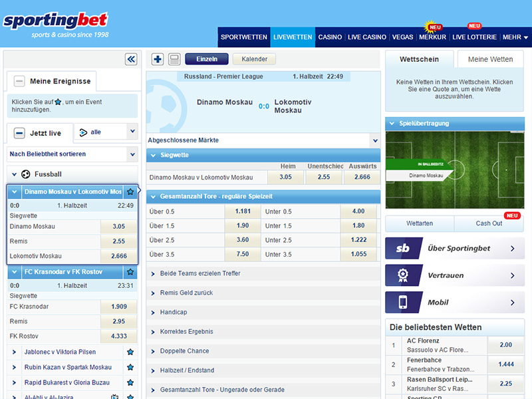Collapse Jetzt live with minus icon
The height and width of the screenshot is (399, 532).
tap(19, 134)
